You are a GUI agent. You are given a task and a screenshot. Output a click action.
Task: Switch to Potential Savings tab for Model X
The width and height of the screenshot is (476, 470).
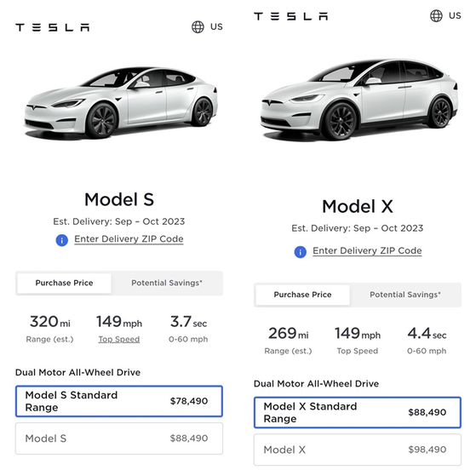(405, 295)
